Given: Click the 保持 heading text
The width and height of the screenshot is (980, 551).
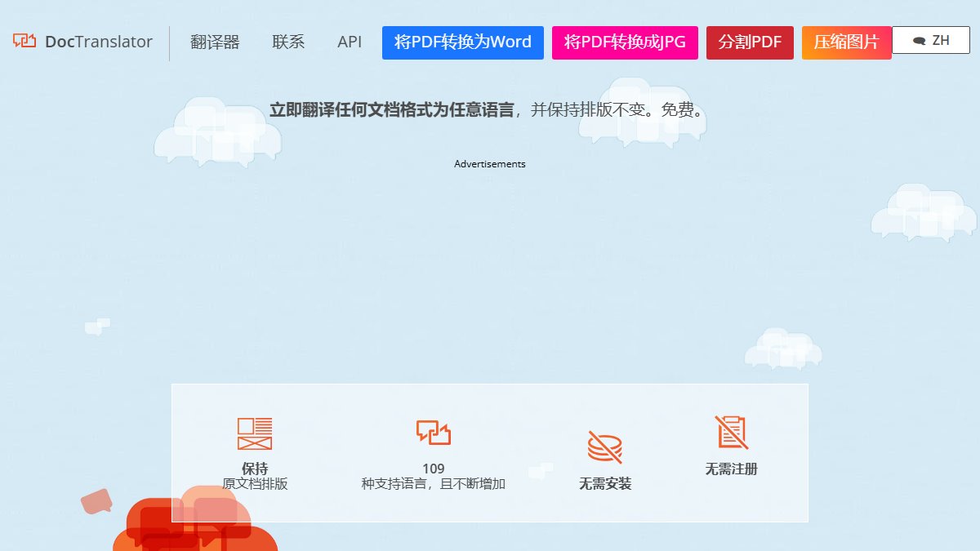Looking at the screenshot, I should [255, 469].
